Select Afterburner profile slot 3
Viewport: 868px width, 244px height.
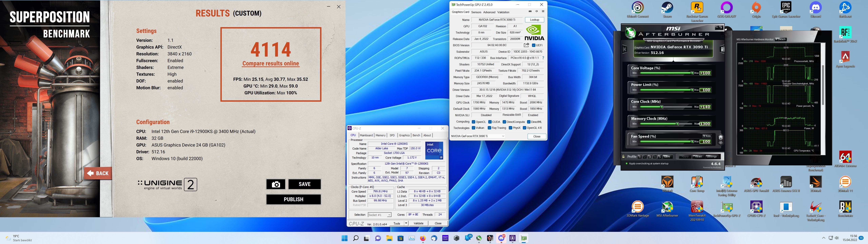pos(649,157)
